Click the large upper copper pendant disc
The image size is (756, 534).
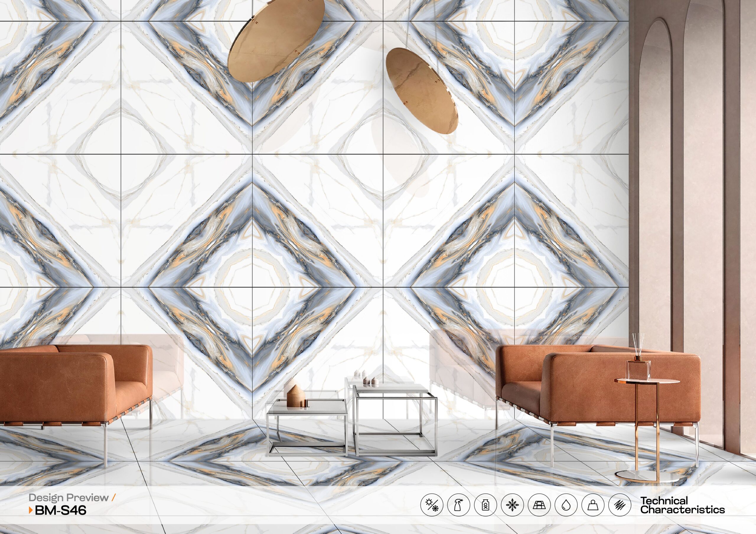[x=276, y=41]
